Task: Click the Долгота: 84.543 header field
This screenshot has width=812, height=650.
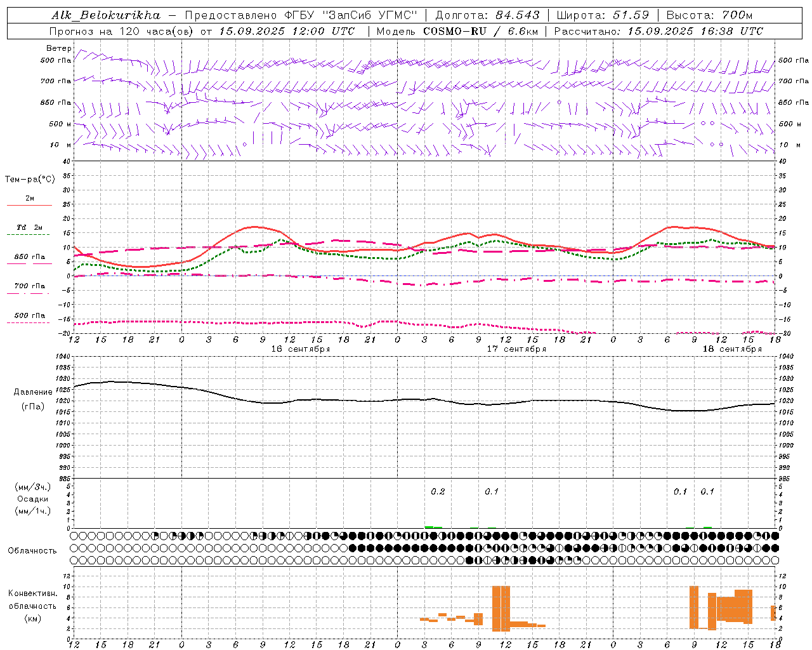Action: [488, 15]
